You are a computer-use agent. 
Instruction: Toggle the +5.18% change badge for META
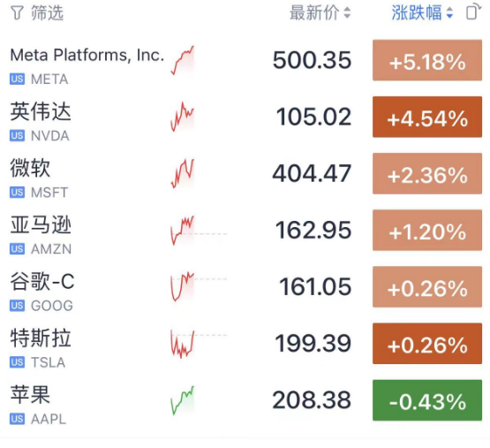[x=427, y=60]
